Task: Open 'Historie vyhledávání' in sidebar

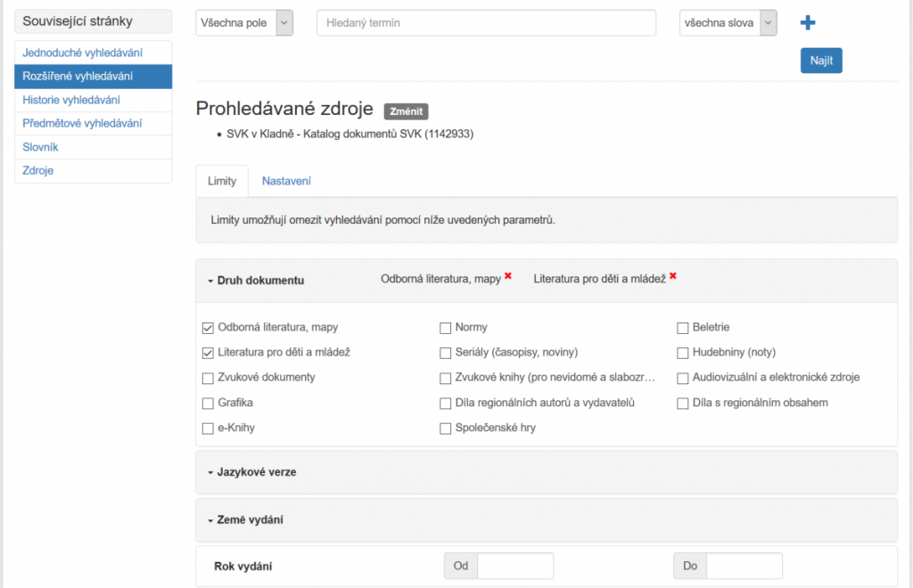Action: pyautogui.click(x=71, y=100)
